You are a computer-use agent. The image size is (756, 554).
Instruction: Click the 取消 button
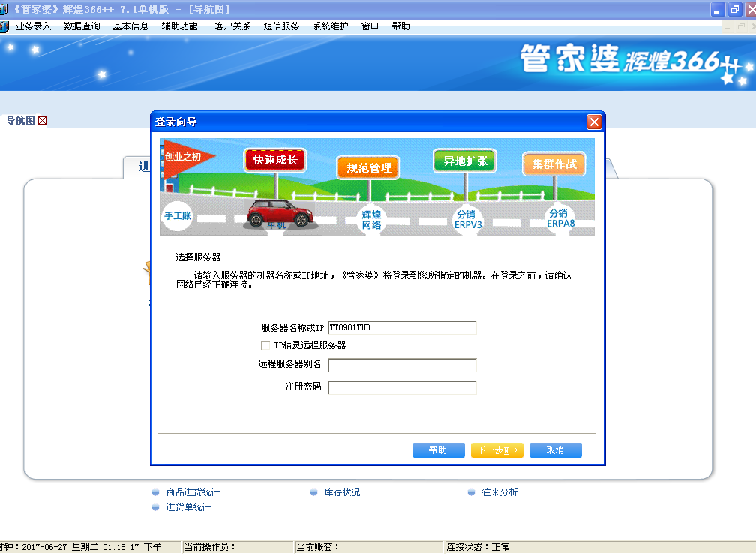(556, 450)
